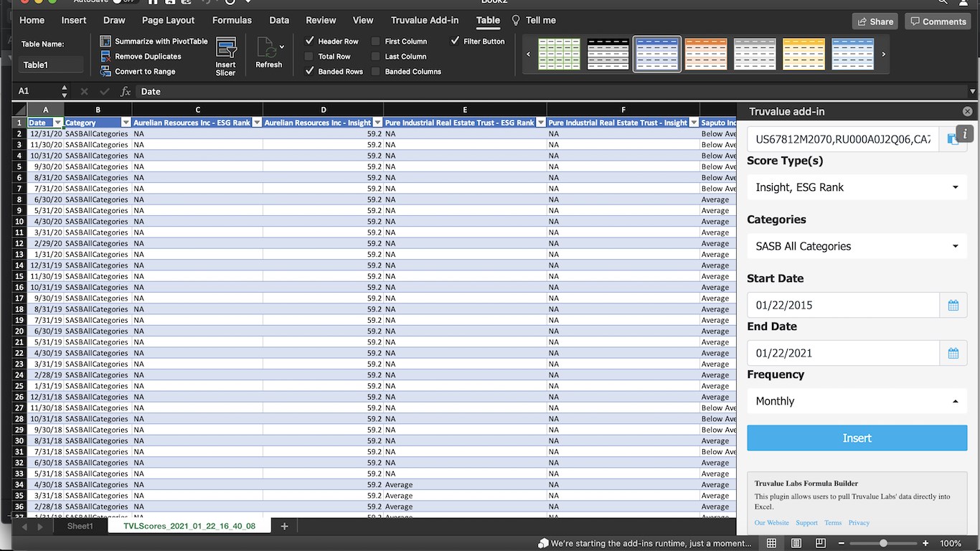Viewport: 980px width, 551px height.
Task: Open the Support link
Action: click(x=806, y=523)
